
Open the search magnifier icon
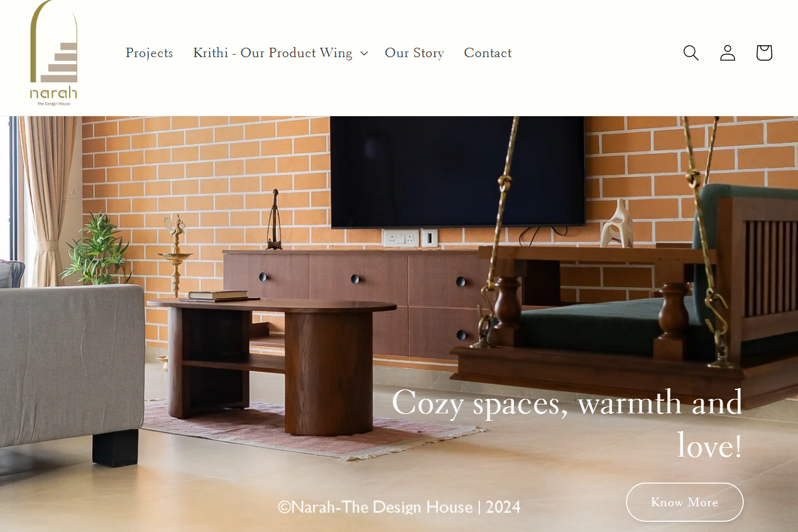[691, 53]
